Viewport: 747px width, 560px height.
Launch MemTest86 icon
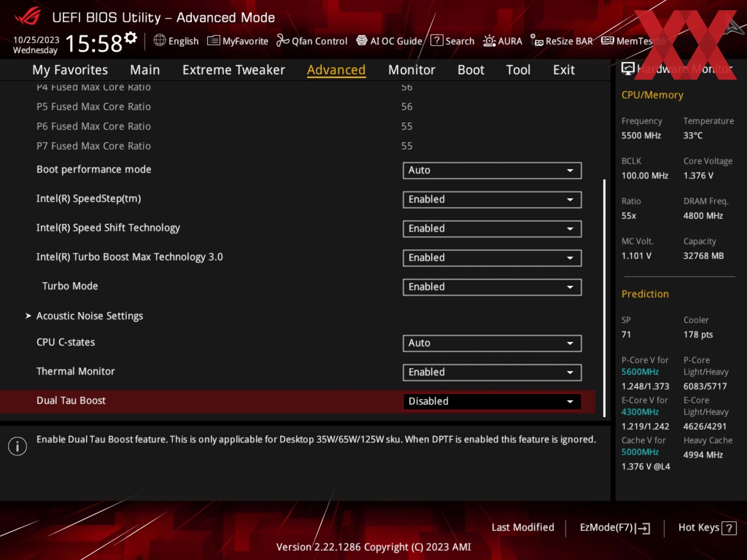tap(607, 40)
